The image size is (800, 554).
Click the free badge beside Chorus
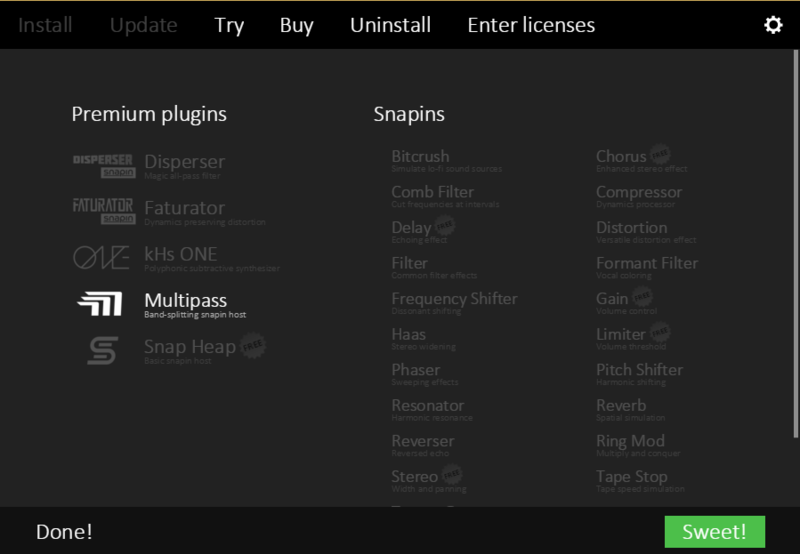click(660, 153)
